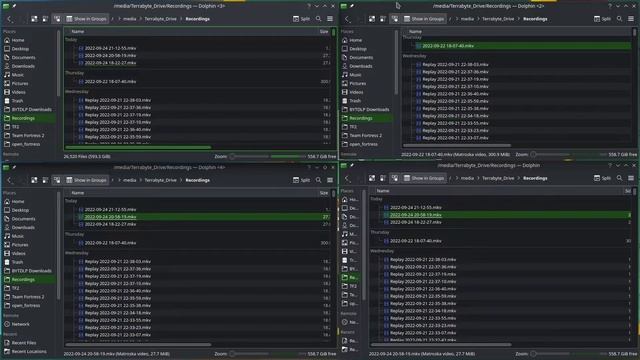Image resolution: width=640 pixels, height=360 pixels.
Task: Switch to Compact view in Dolphin <2>
Action: [383, 19]
